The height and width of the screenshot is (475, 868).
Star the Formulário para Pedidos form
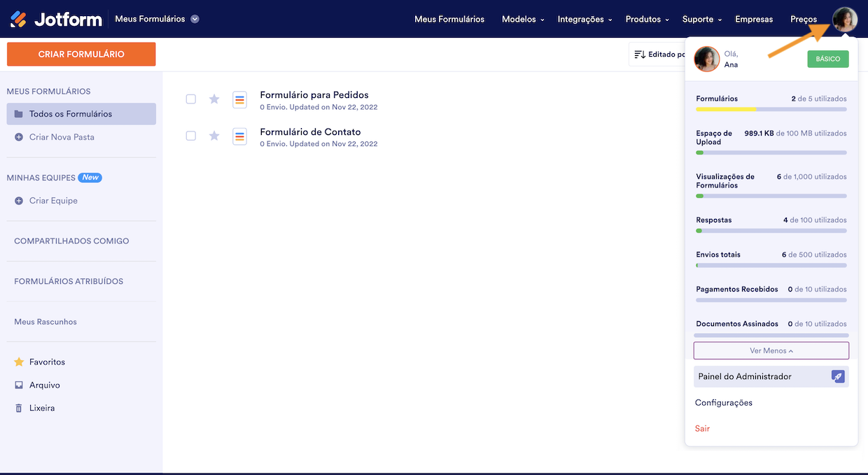(x=214, y=99)
